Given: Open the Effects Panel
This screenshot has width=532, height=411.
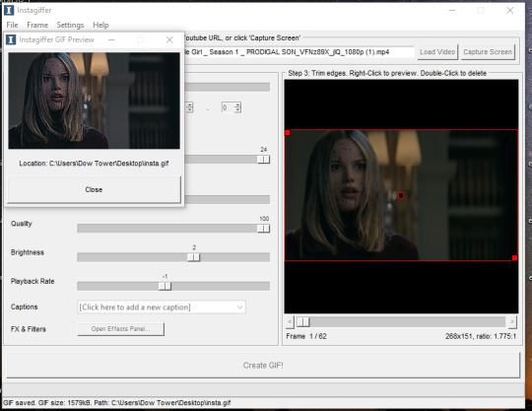Looking at the screenshot, I should click(x=121, y=329).
